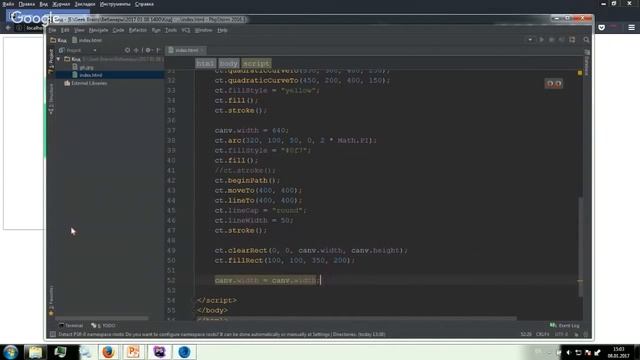Open PowerPoint from the taskbar
640x360 pixels.
(x=133, y=352)
